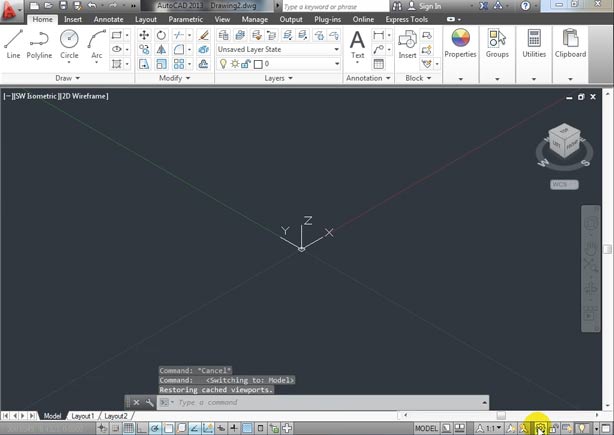The width and height of the screenshot is (614, 435).
Task: Switch to the Layout1 tab
Action: tap(82, 416)
